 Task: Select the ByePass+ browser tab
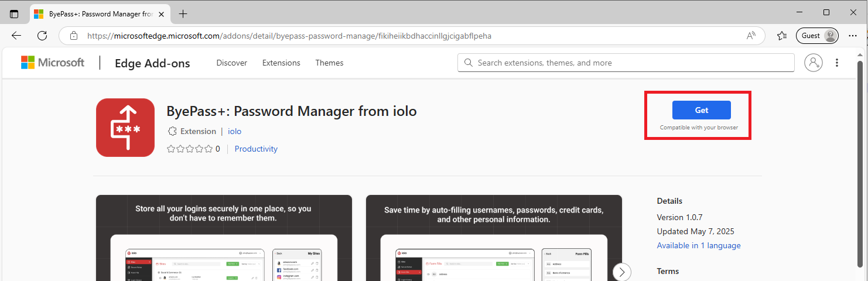(100, 13)
